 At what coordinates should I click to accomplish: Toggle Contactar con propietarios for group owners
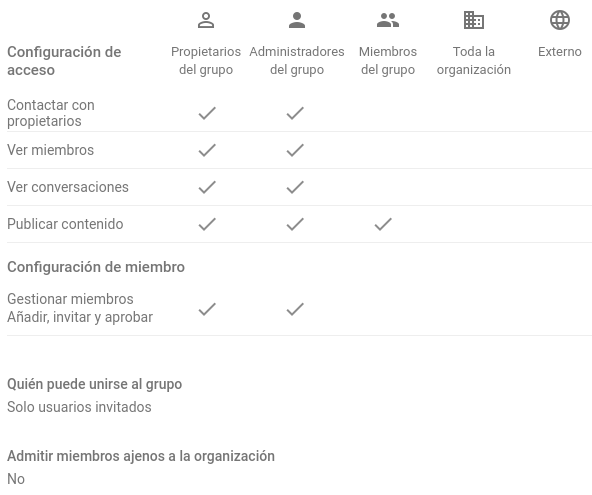(207, 113)
